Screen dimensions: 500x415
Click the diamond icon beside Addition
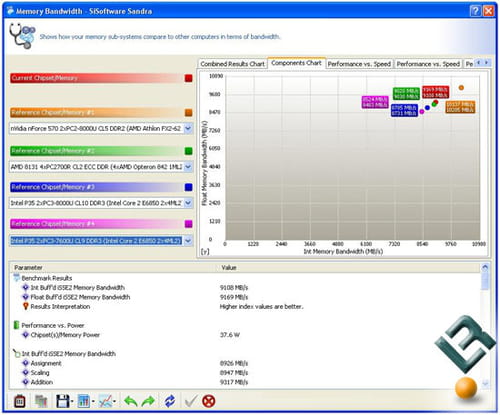pyautogui.click(x=25, y=382)
